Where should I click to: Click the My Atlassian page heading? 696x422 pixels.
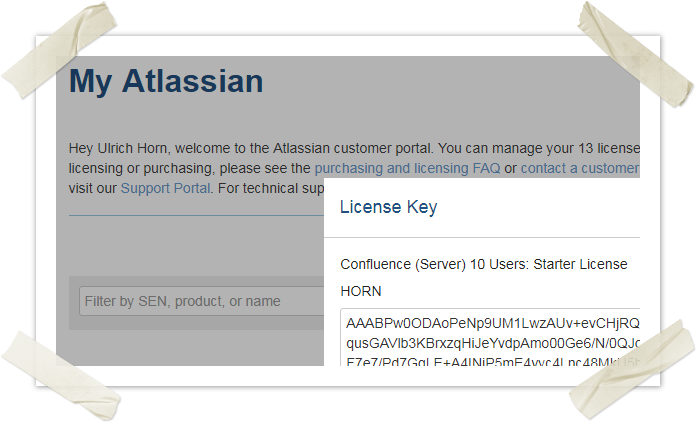click(166, 82)
